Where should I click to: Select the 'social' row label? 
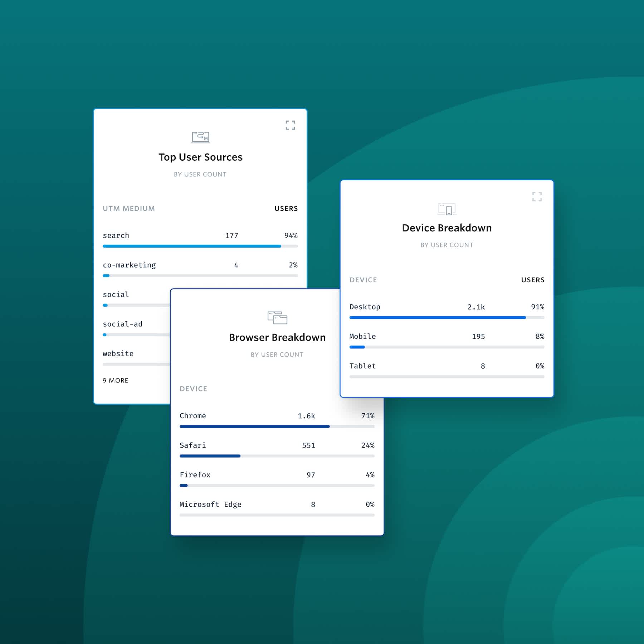point(116,294)
